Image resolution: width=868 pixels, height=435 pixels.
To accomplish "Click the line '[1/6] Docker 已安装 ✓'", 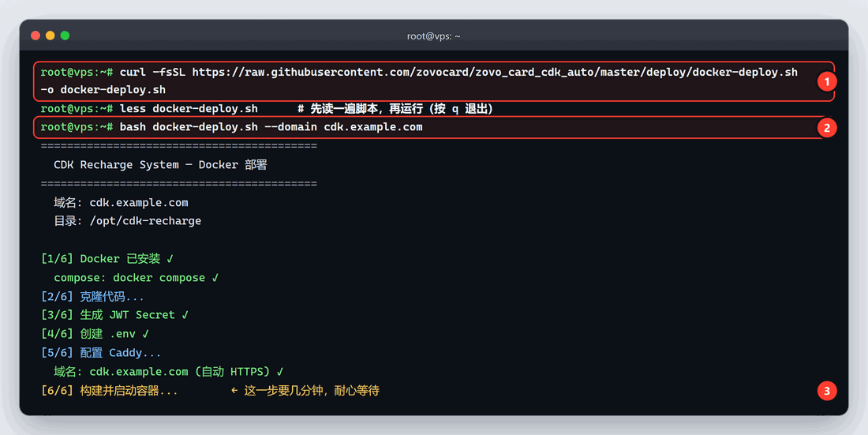I will coord(107,259).
